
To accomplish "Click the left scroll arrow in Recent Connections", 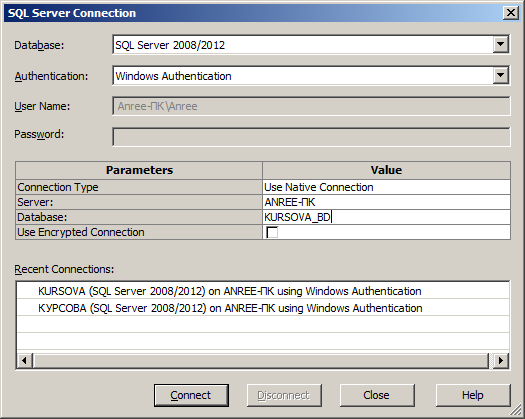I will (24, 360).
